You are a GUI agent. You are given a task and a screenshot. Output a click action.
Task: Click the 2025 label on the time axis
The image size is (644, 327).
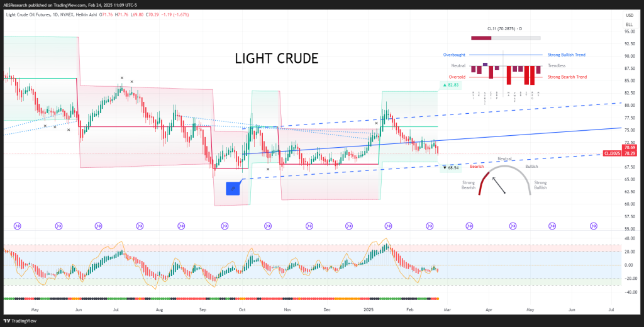click(368, 309)
